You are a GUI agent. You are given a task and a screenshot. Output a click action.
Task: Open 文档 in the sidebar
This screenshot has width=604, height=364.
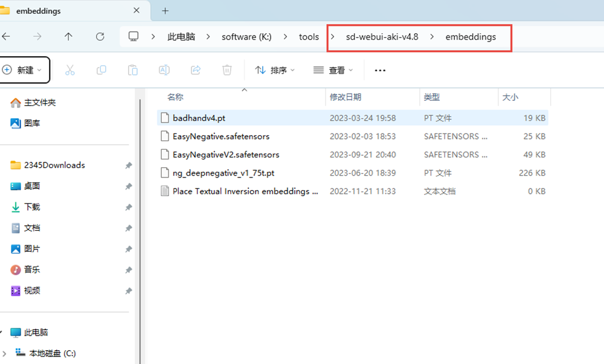point(25,228)
